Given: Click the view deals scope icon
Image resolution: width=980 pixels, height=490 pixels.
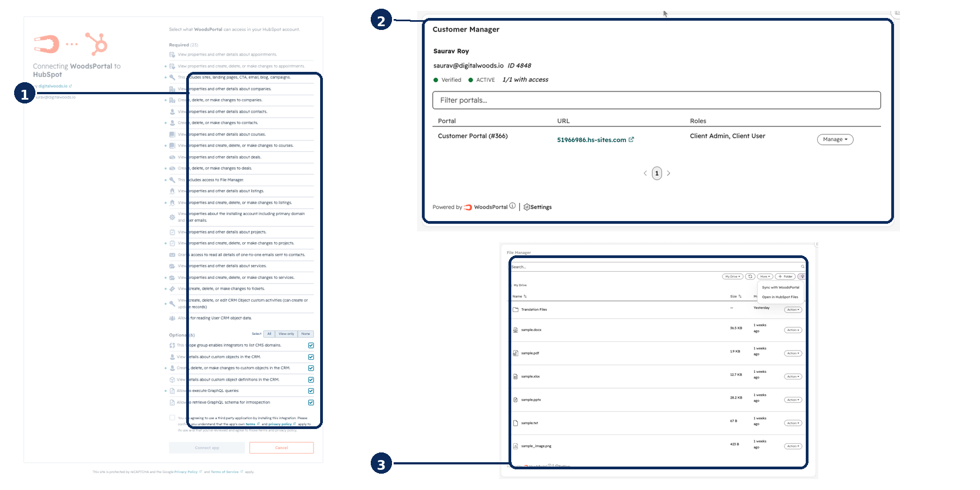Looking at the screenshot, I should tap(172, 157).
